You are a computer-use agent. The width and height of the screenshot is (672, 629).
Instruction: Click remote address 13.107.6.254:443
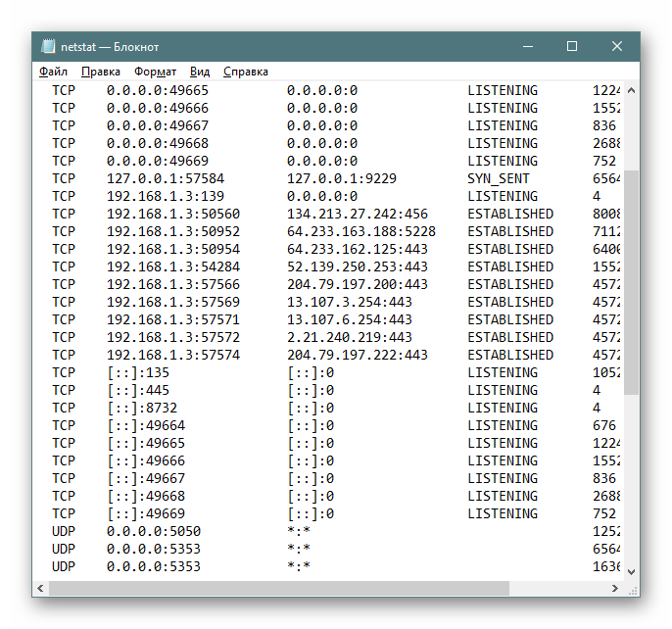350,319
